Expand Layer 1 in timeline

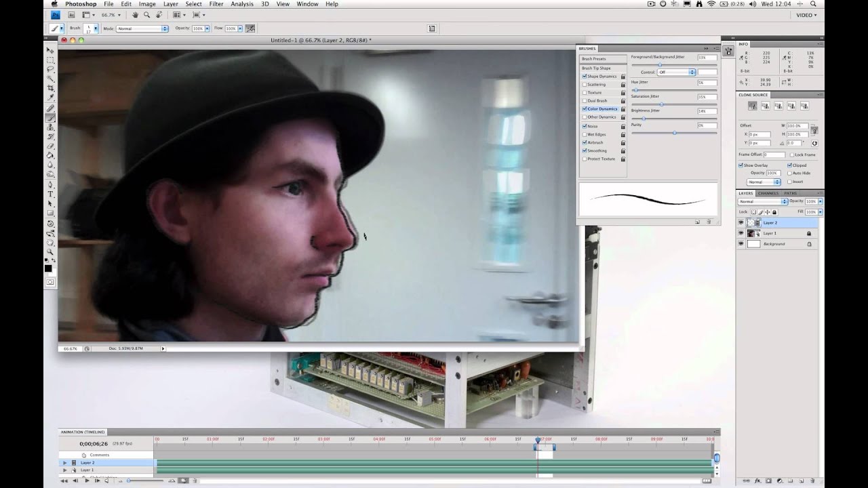[x=65, y=470]
